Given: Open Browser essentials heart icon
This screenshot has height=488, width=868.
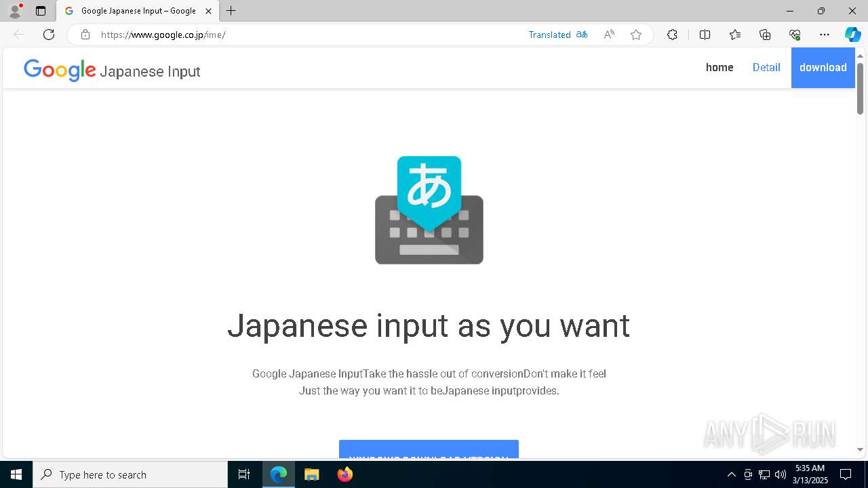Looking at the screenshot, I should [x=795, y=35].
